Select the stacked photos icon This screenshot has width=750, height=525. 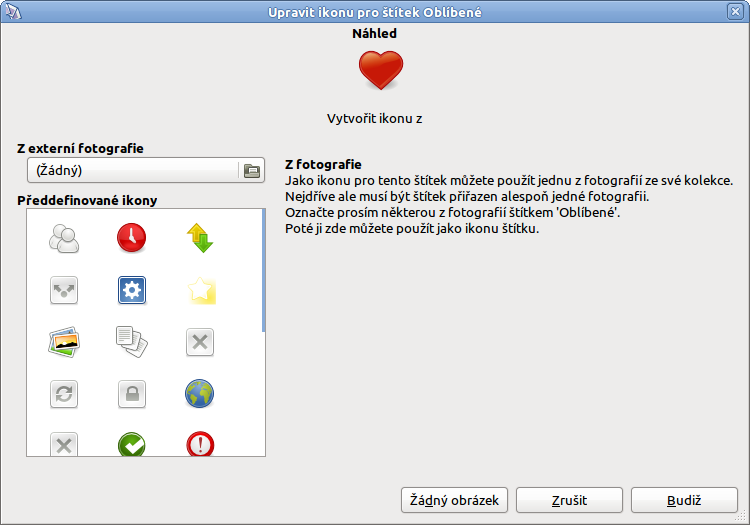click(64, 342)
